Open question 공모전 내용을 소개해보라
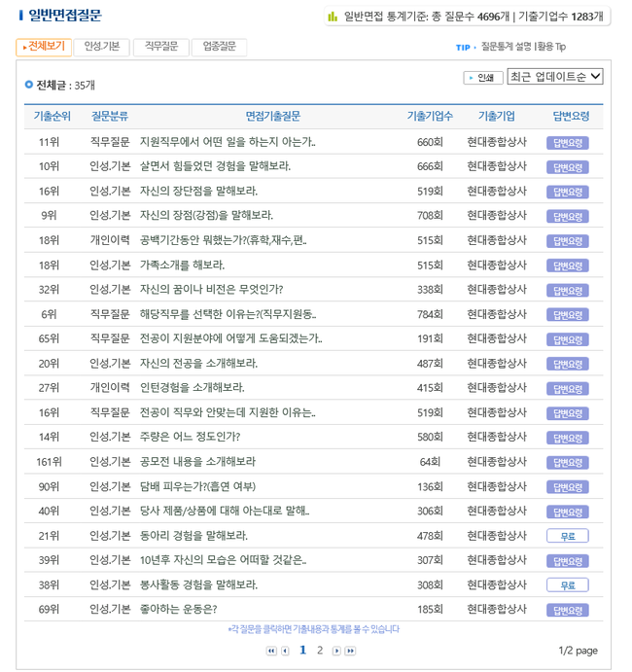 (197, 462)
